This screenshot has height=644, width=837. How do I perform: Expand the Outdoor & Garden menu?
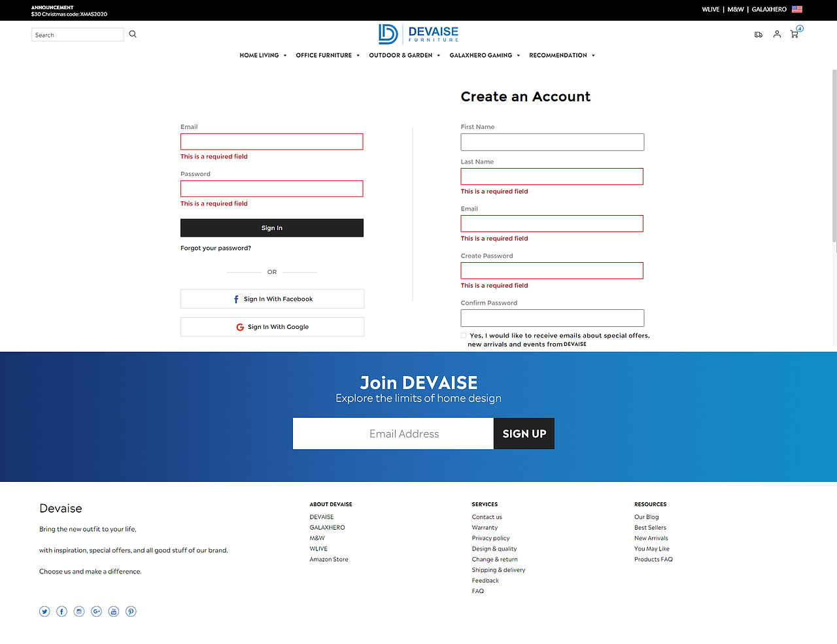404,56
